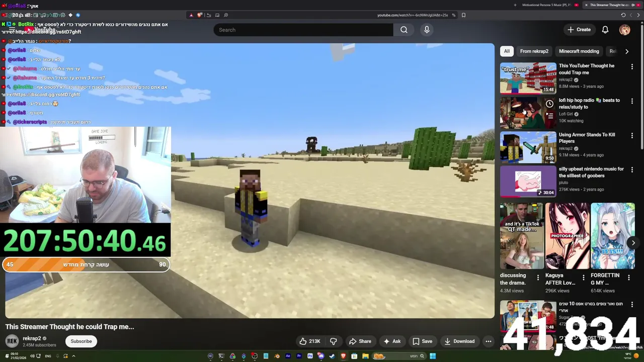This screenshot has height=362, width=644.
Task: Click the Download button
Action: point(459,341)
